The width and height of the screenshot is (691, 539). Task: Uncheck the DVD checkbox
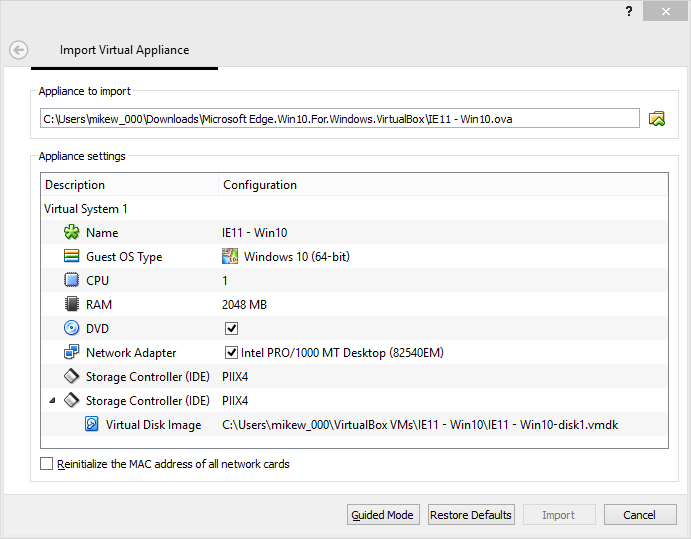(231, 328)
